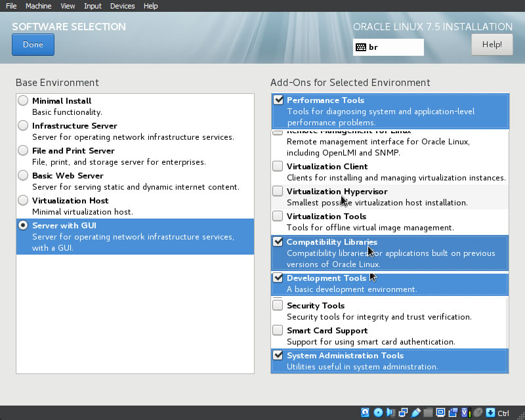Click the Help! button
Screen dimensions: 525x420
492,45
